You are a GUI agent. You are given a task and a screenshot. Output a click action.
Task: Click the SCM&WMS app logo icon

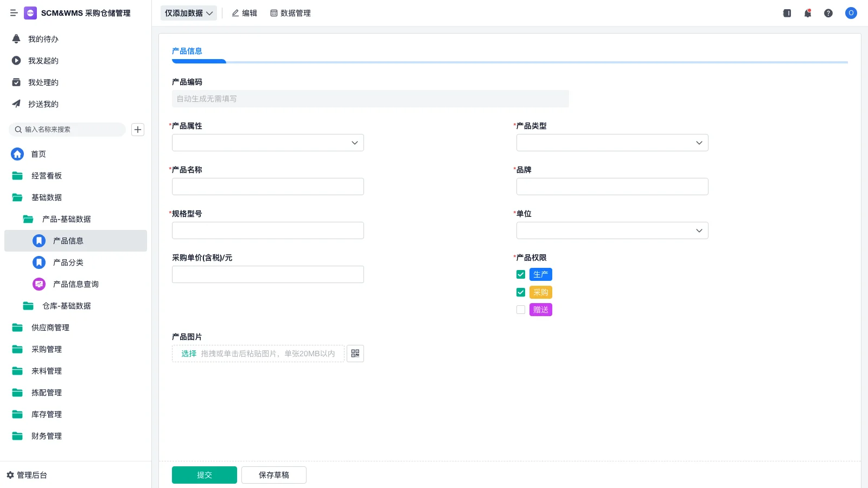coord(30,13)
